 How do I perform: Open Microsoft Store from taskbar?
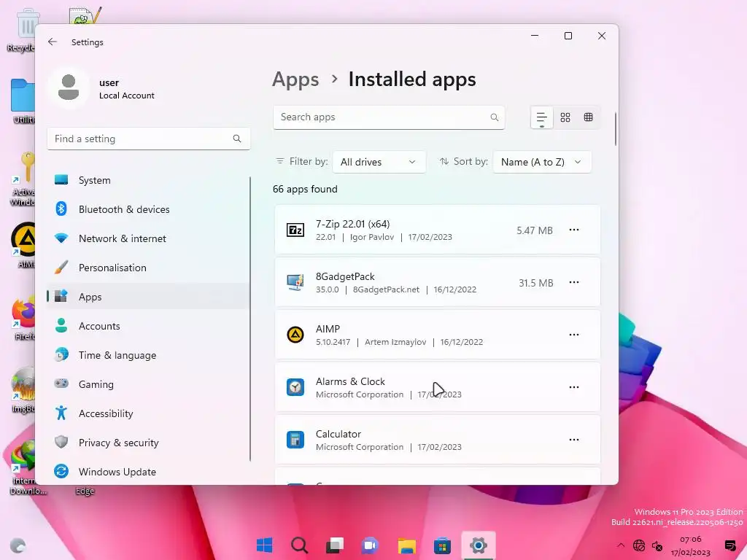click(x=442, y=545)
